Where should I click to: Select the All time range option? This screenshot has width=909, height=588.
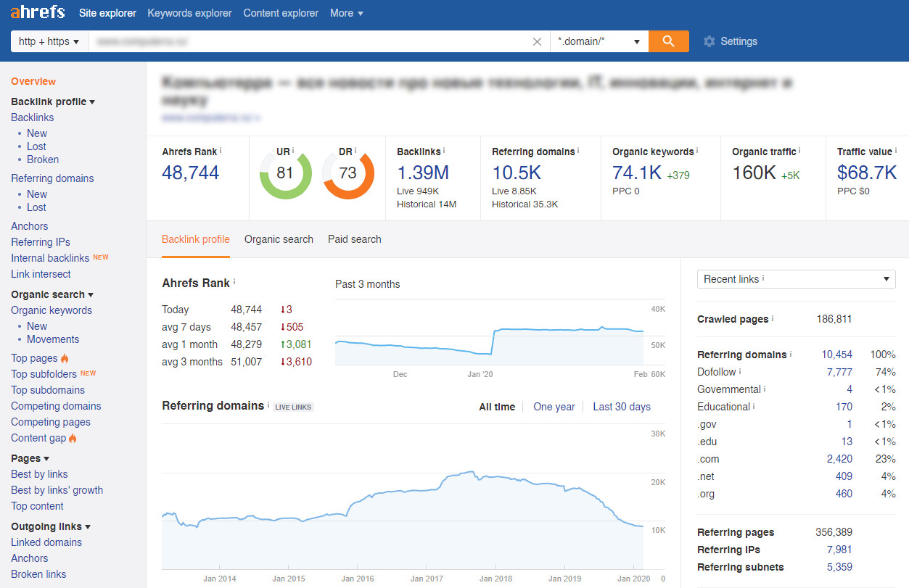[497, 407]
